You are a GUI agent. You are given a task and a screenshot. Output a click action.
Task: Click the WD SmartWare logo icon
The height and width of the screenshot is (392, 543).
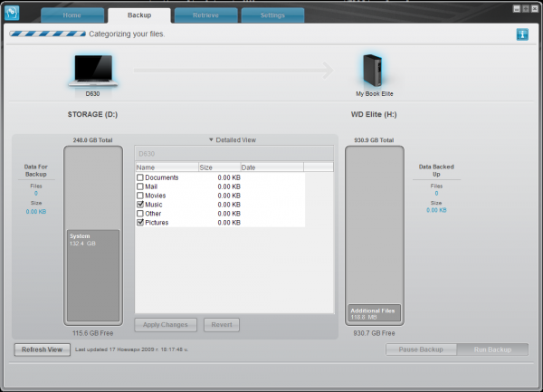click(12, 14)
